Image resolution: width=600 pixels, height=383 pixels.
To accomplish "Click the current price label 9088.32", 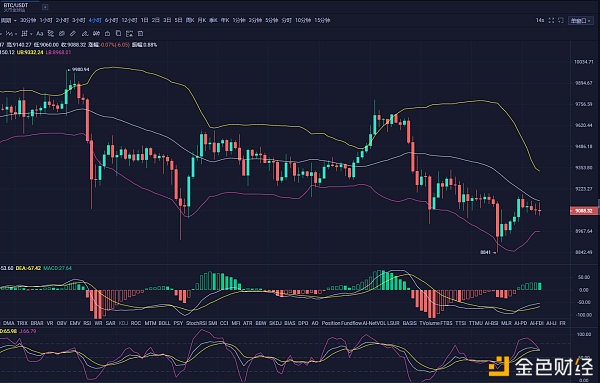I will point(584,211).
